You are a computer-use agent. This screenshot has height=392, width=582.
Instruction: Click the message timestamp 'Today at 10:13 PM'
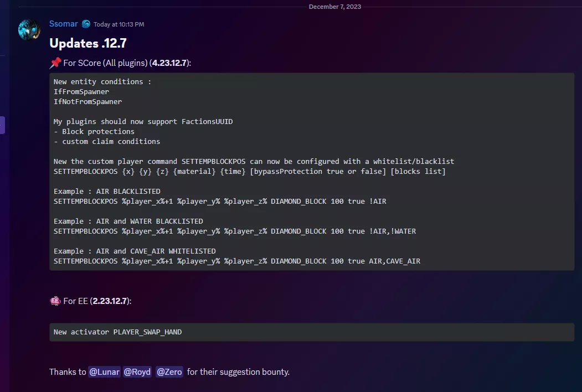pyautogui.click(x=119, y=24)
